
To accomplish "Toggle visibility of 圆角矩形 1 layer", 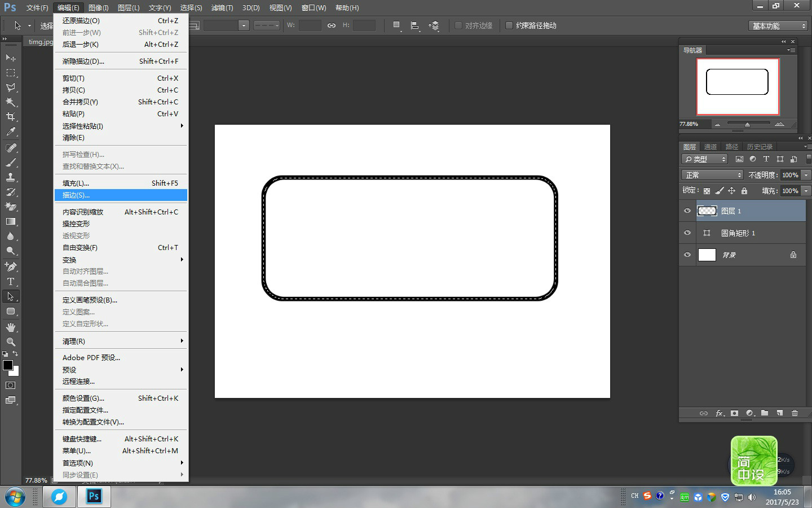I will coord(687,233).
